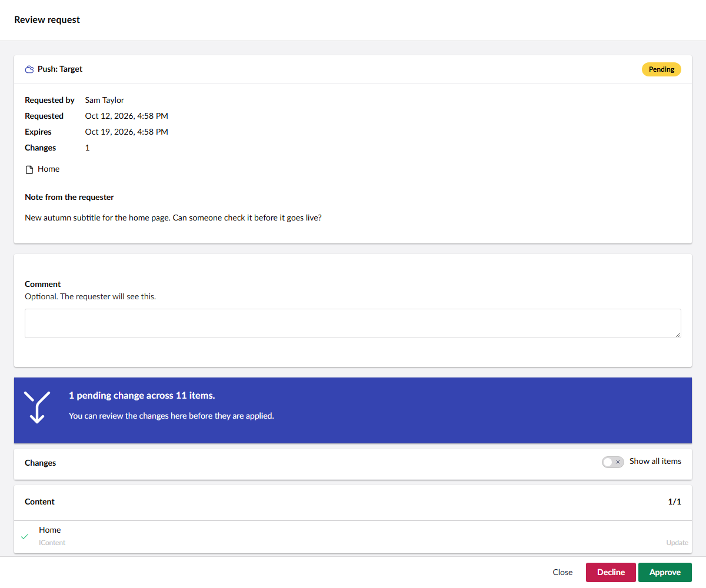
Task: Click the requester name Sam Taylor
Action: click(105, 100)
